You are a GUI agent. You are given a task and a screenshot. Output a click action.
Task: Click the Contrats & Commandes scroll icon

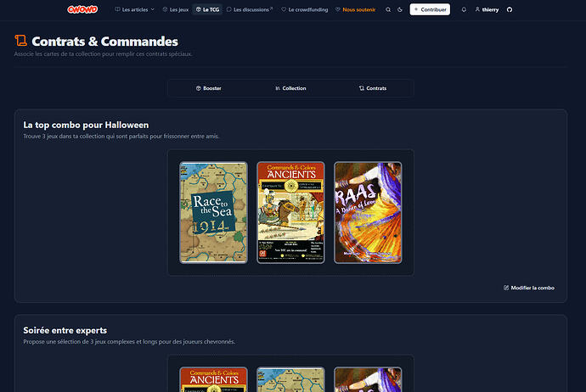(21, 41)
